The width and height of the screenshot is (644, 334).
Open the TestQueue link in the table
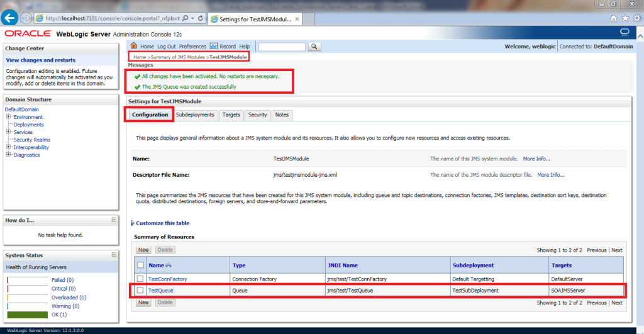point(160,291)
